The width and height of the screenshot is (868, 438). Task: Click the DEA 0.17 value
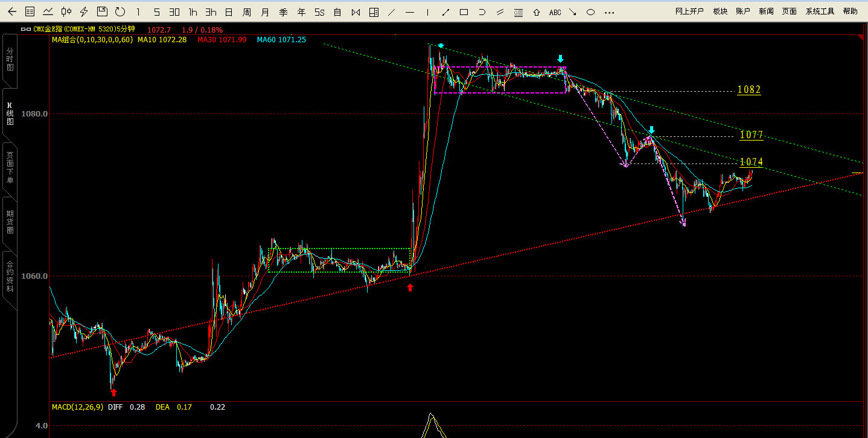[173, 407]
